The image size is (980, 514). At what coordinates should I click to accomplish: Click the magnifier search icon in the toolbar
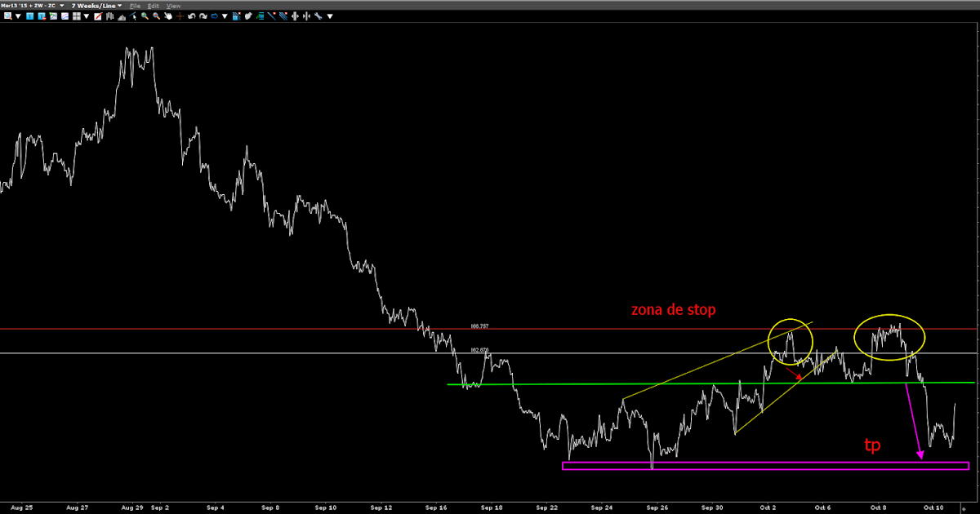pyautogui.click(x=7, y=16)
